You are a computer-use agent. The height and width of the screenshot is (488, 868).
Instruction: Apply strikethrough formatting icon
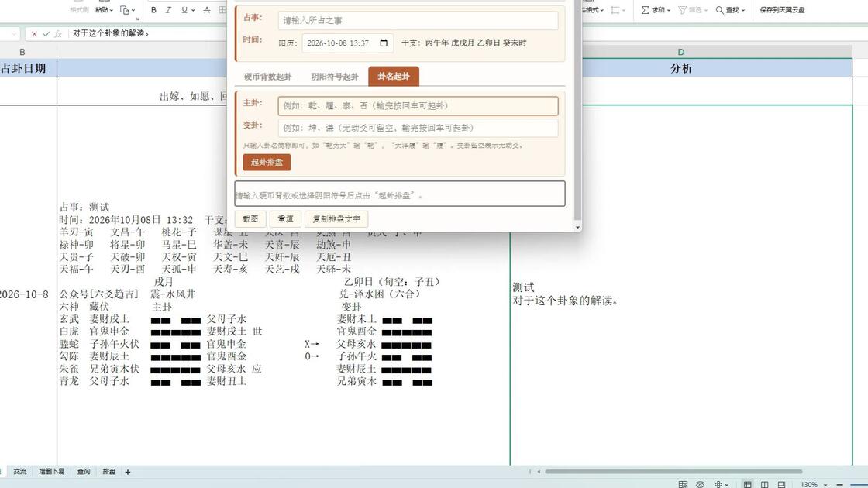click(206, 10)
